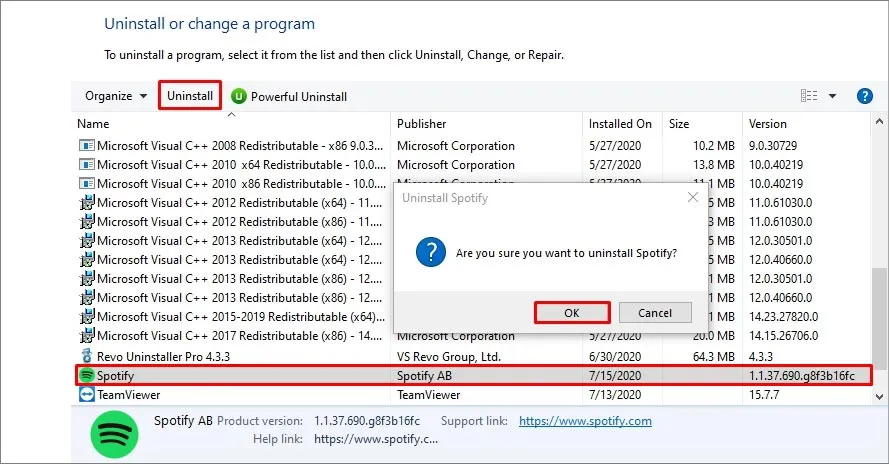The width and height of the screenshot is (889, 464).
Task: Select Visual C++ 2012 Redistributable (x86) name
Action: (239, 222)
